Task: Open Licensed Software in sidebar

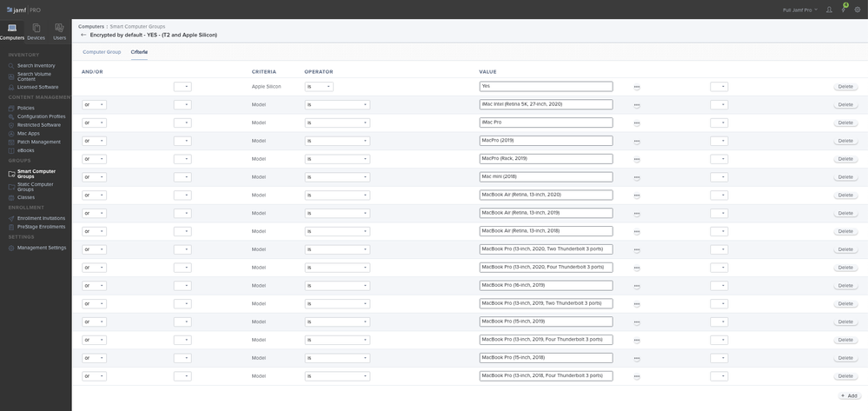Action: [37, 87]
